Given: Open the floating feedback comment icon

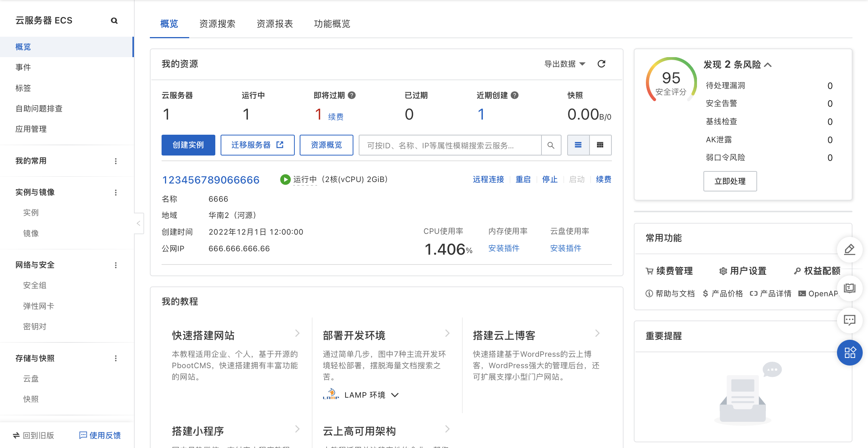Looking at the screenshot, I should [849, 320].
